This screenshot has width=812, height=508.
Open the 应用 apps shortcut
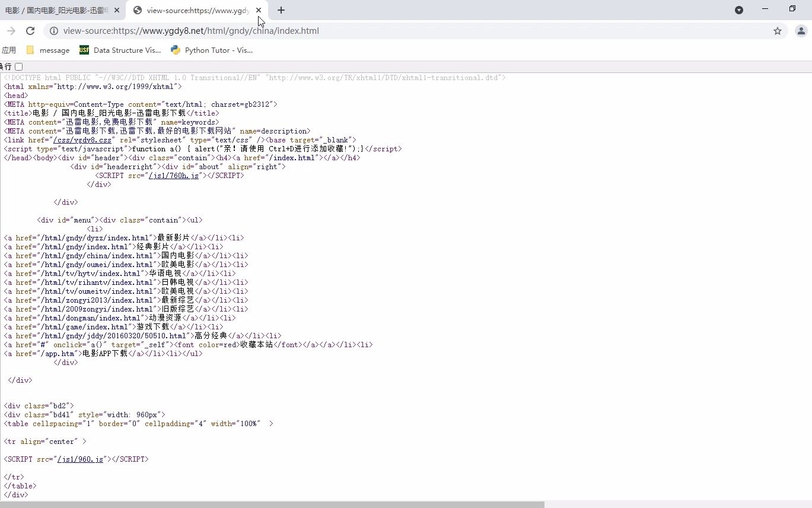click(9, 50)
